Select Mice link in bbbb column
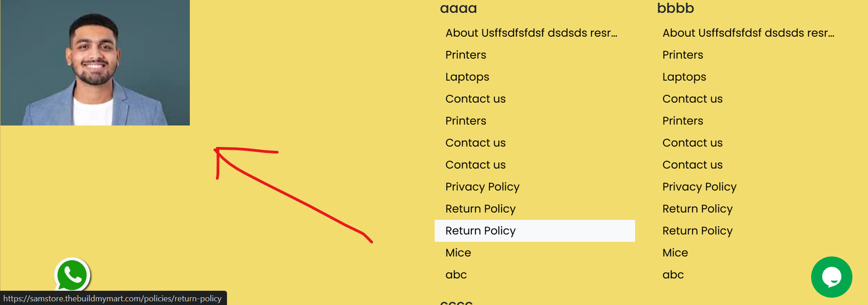The height and width of the screenshot is (305, 868). coord(675,253)
